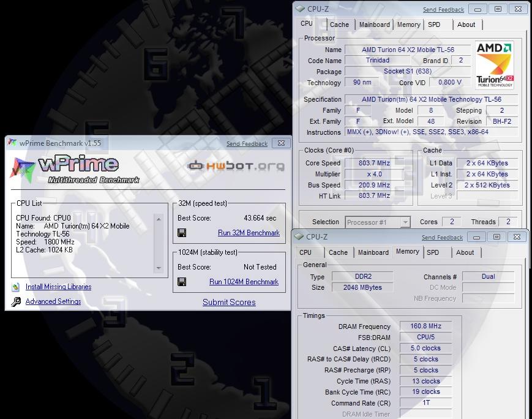
Task: Switch to Memory tab in top CPU-Z window
Action: [408, 25]
